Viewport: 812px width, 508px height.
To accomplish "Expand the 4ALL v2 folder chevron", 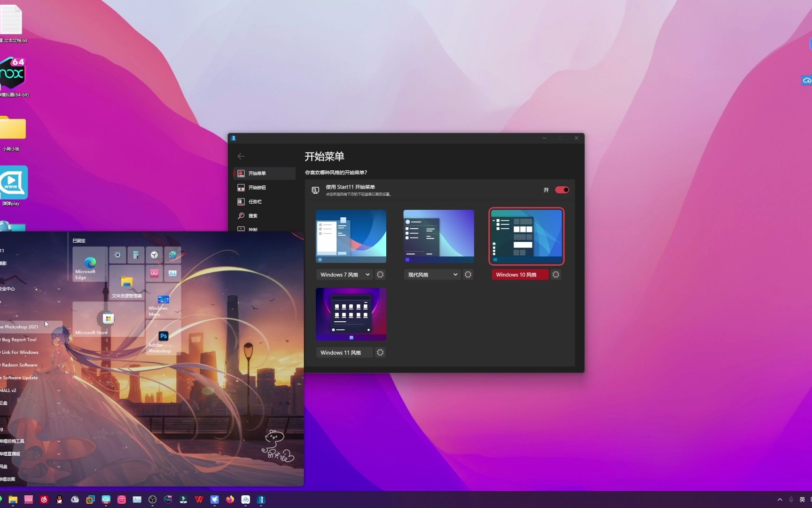I will (59, 390).
